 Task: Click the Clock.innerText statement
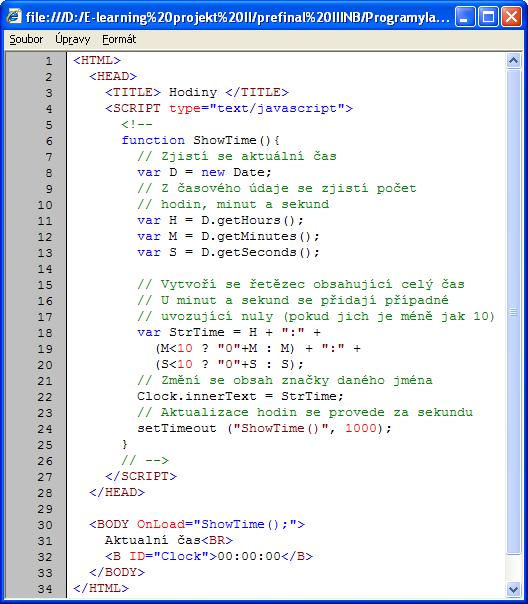pos(240,396)
